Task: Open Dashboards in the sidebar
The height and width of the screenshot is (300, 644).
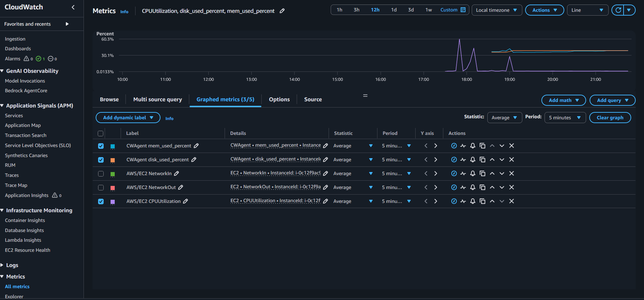Action: 18,49
